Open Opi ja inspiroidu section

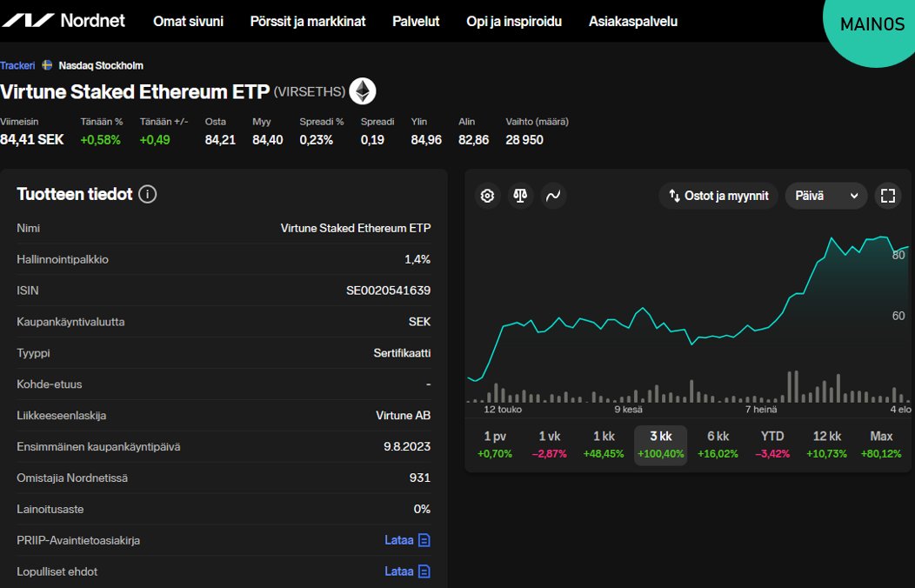(x=513, y=21)
